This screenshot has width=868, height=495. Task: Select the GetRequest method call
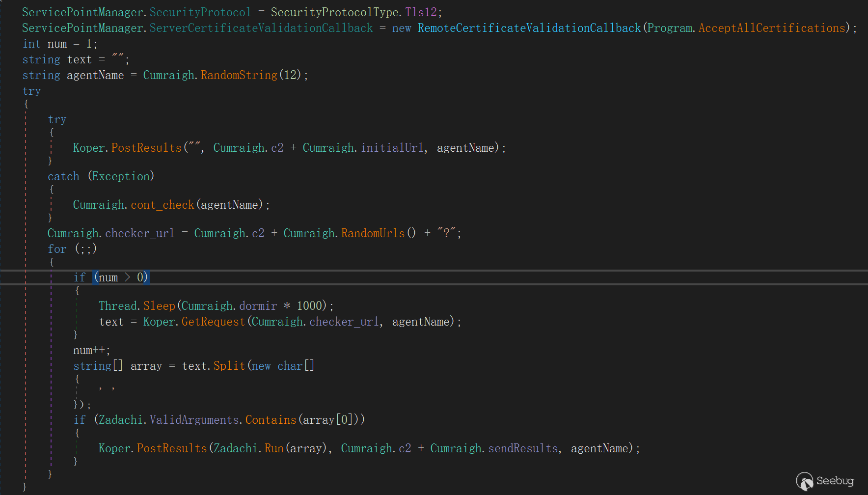214,322
